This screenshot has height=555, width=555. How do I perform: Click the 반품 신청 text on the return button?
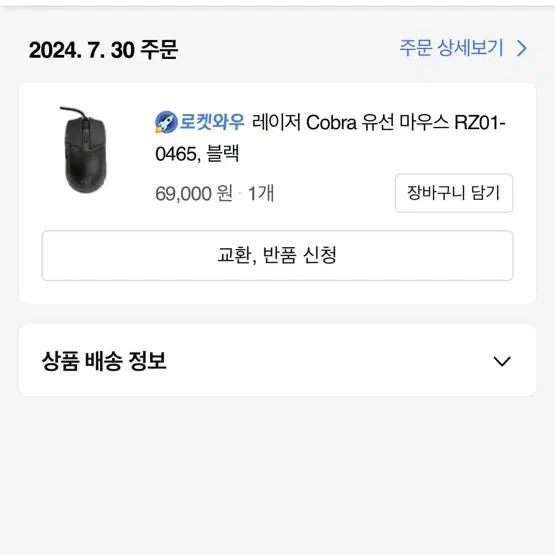click(299, 255)
